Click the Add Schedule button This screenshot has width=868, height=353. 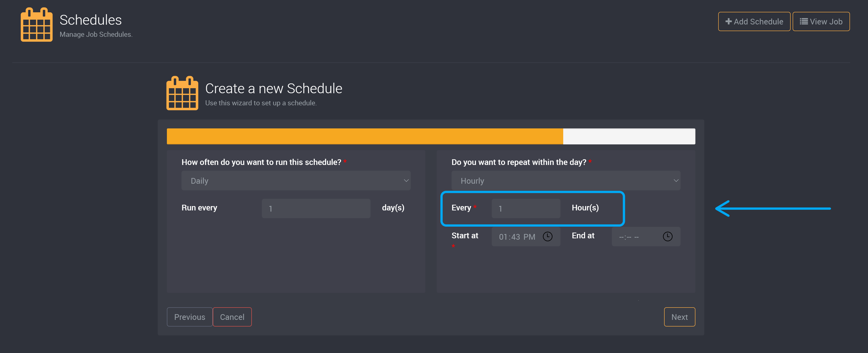pos(754,21)
